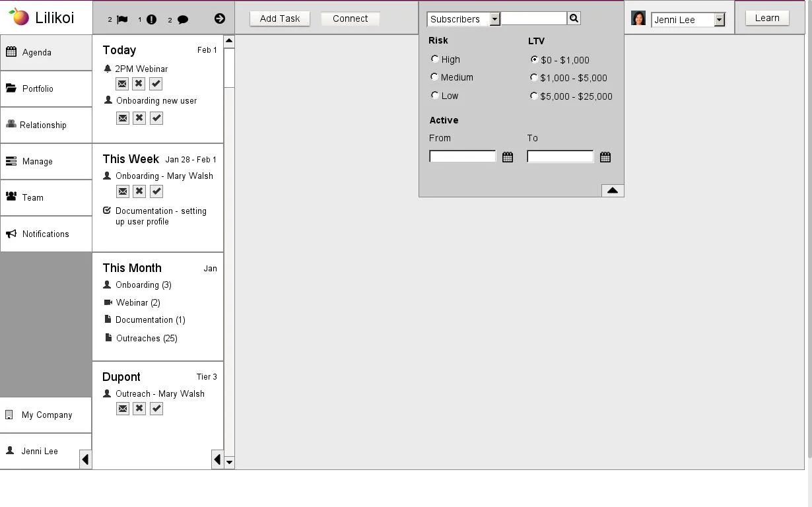Switch to the Portfolio section

click(37, 88)
